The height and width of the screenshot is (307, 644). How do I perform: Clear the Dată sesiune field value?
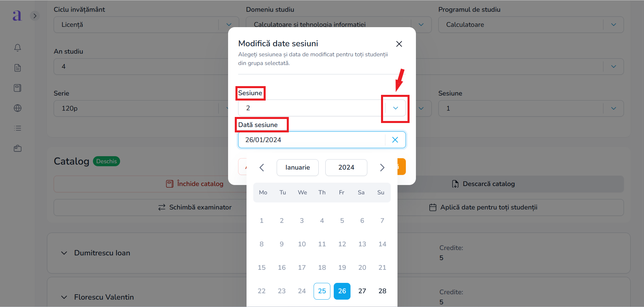(x=395, y=140)
